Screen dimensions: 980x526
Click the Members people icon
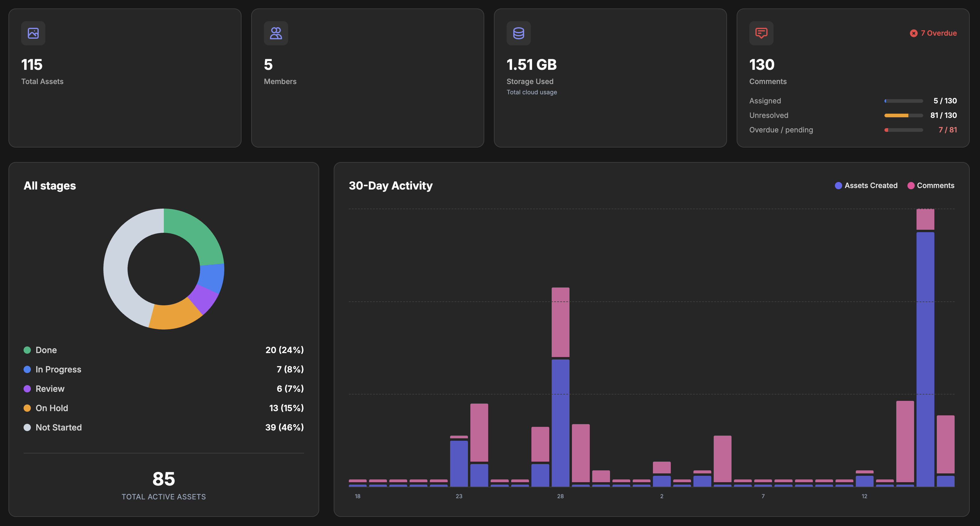[276, 33]
